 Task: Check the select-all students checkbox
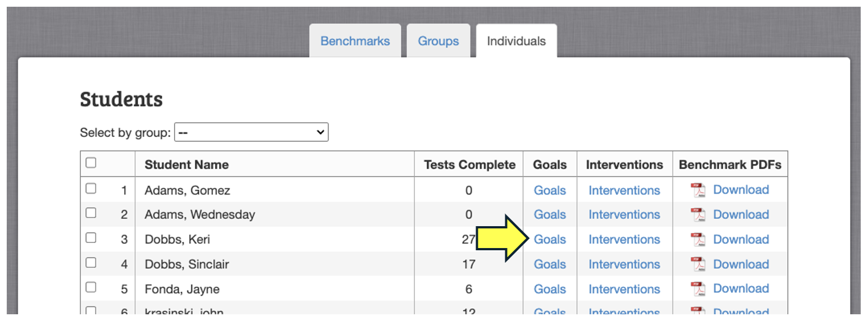(x=91, y=163)
